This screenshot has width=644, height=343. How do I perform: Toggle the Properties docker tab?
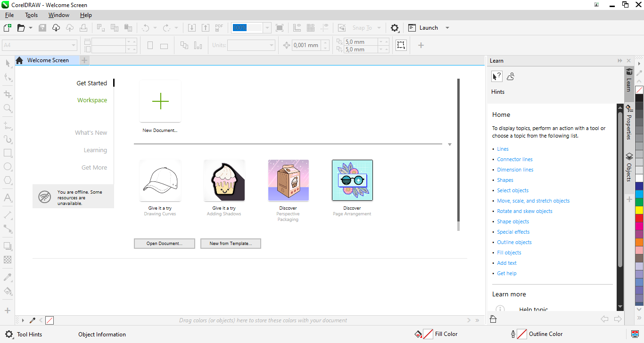coord(629,122)
